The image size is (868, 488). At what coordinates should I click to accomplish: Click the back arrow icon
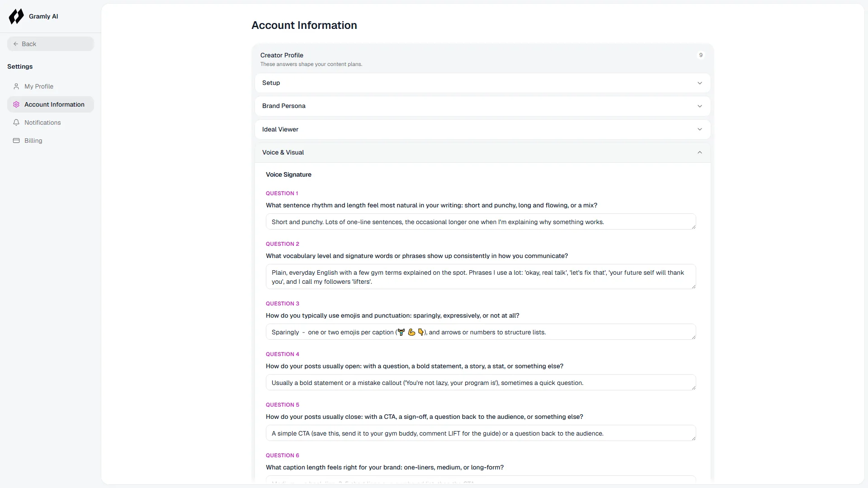click(x=16, y=44)
